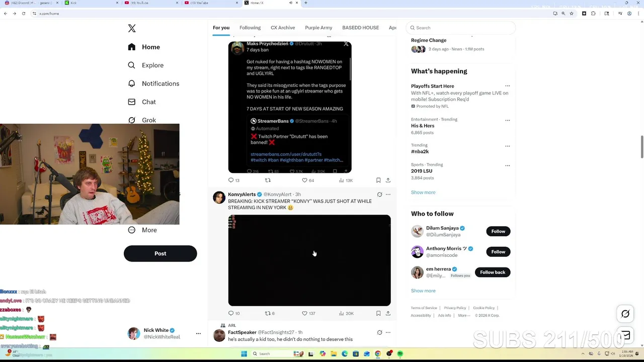
Task: Click the browser reload button
Action: point(23,14)
